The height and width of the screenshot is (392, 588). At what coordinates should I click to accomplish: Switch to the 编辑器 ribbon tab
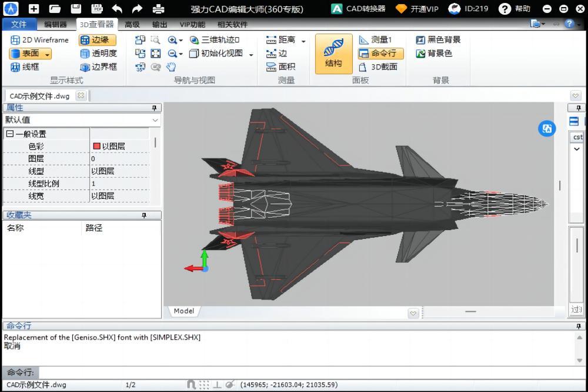55,24
